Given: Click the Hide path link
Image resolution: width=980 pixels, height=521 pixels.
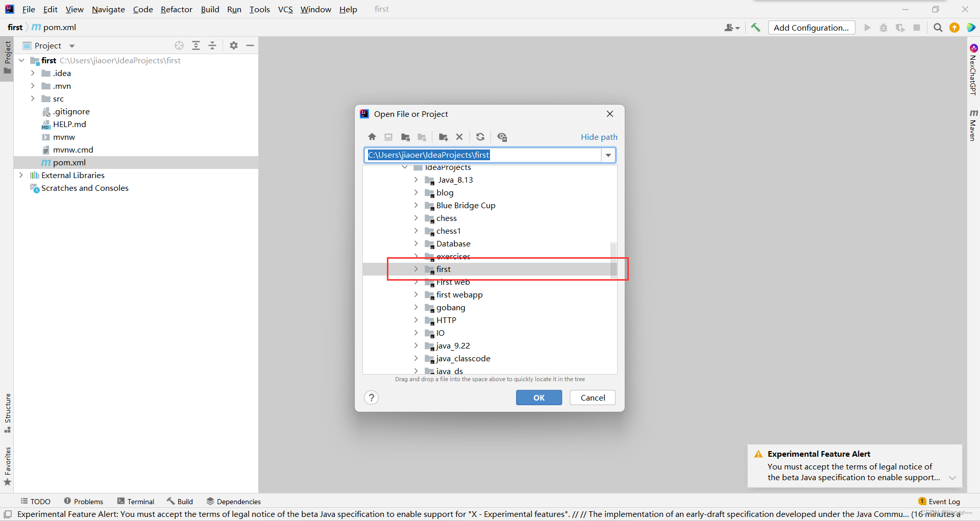Looking at the screenshot, I should tap(599, 137).
